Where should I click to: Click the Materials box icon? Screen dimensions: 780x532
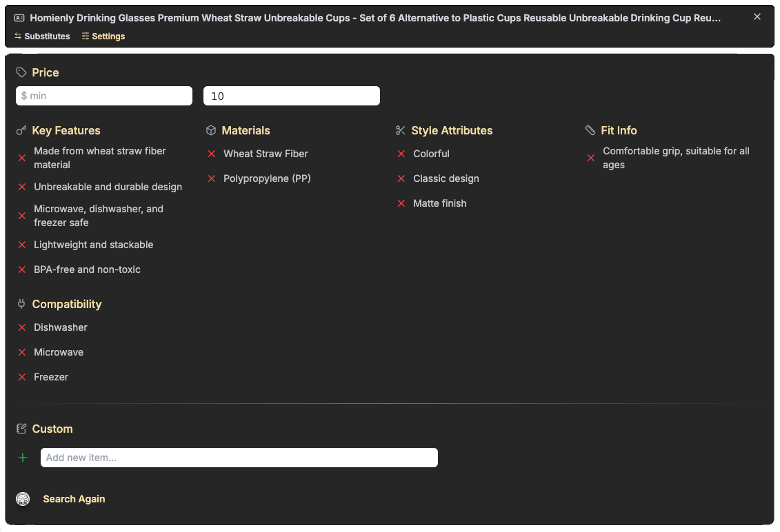click(x=211, y=131)
